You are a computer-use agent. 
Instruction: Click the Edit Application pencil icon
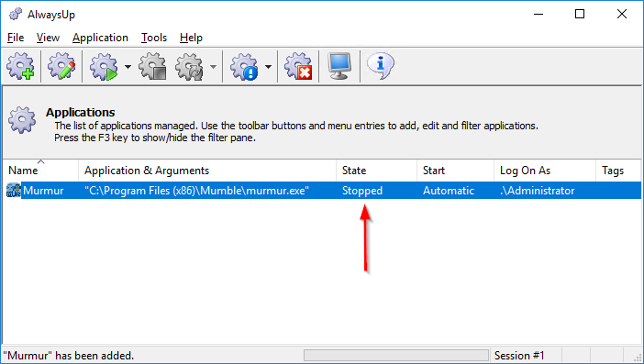[61, 66]
